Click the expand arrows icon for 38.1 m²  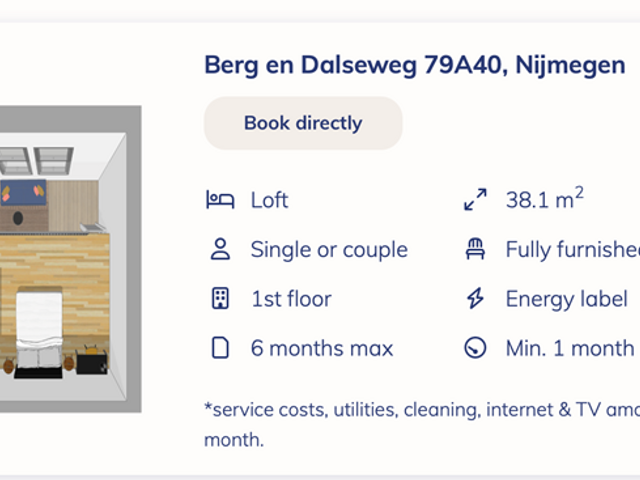click(475, 200)
